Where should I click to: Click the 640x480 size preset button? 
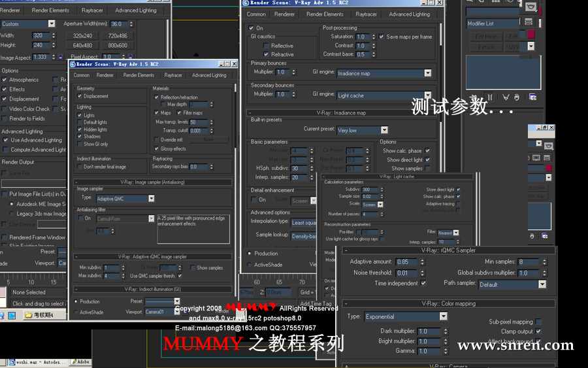point(82,45)
